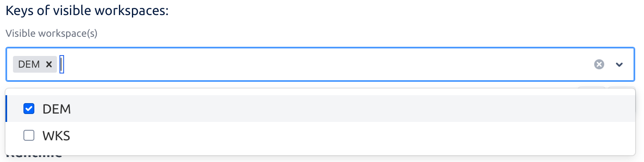Place cursor after the DEM tag
644x162 pixels.
coord(62,64)
